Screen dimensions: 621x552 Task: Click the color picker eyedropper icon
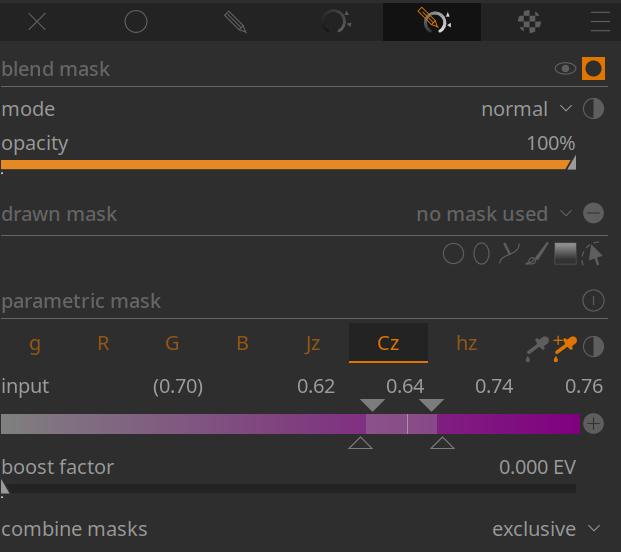click(537, 346)
